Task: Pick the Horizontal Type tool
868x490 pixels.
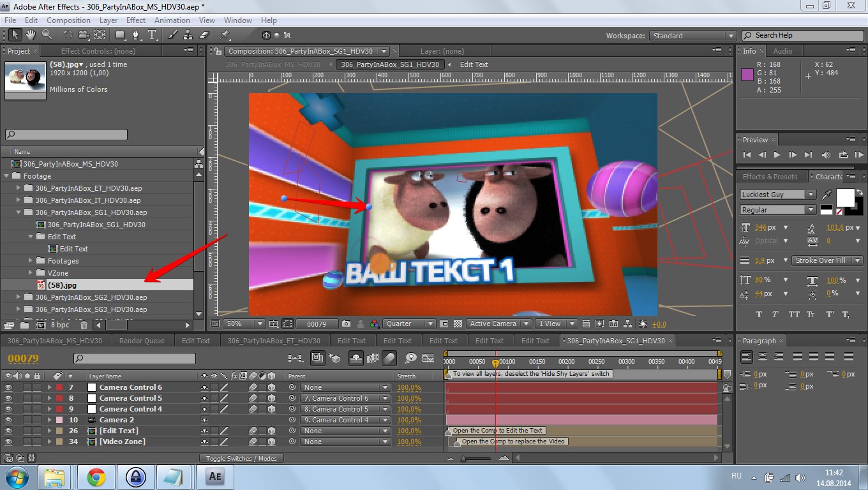Action: pyautogui.click(x=153, y=35)
